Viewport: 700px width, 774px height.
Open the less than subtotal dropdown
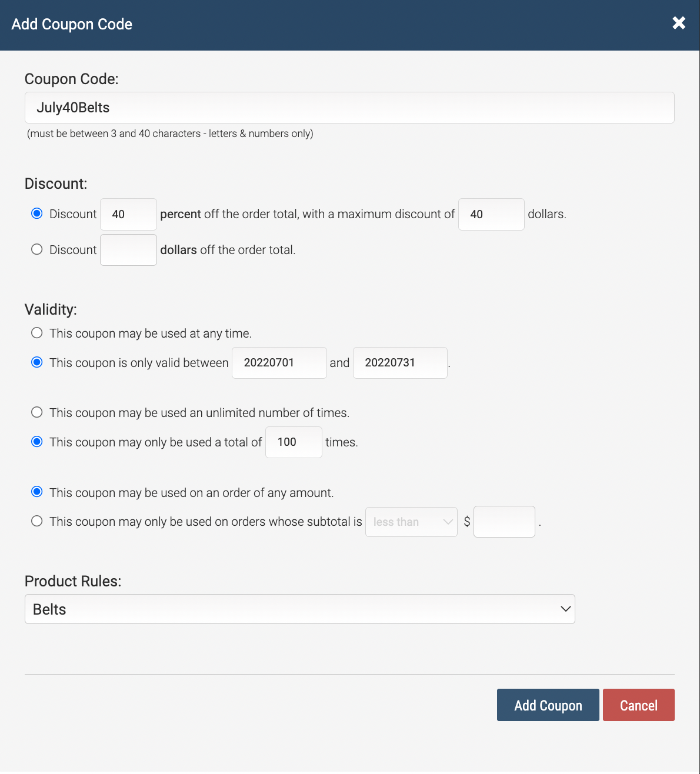(411, 522)
